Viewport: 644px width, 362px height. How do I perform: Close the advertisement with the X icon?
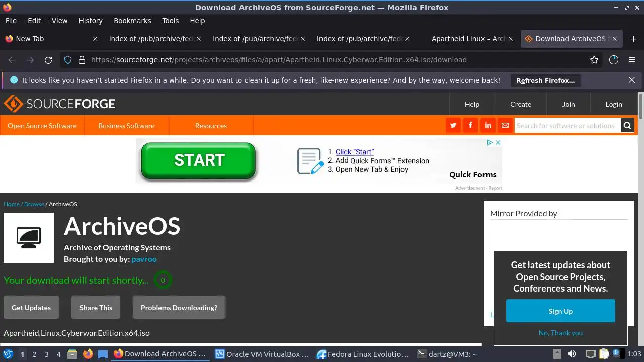(x=498, y=142)
